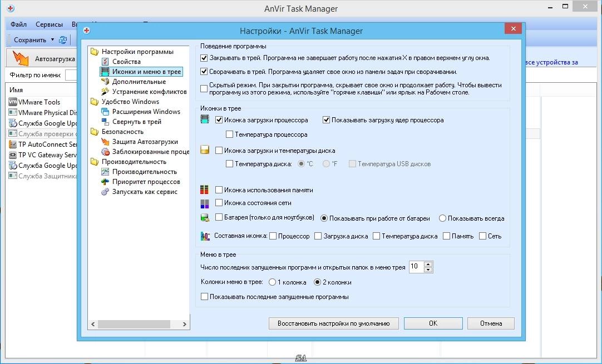Click the Автозагрузка lightning icon

point(21,58)
